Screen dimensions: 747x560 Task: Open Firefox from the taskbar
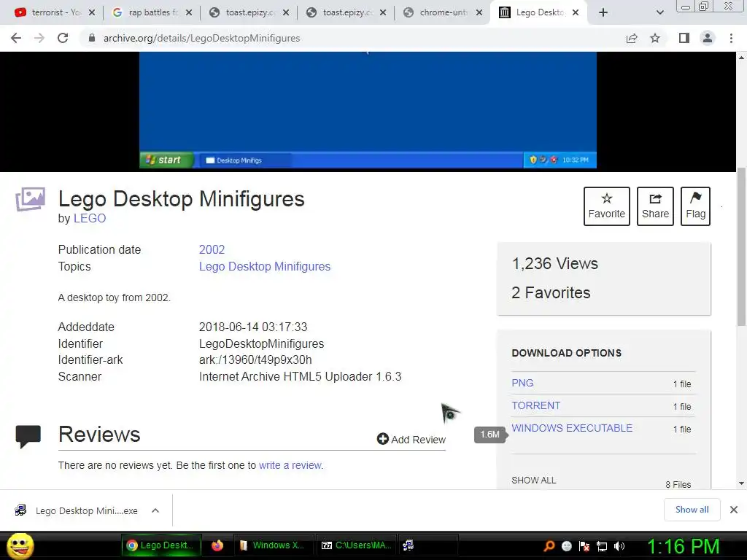click(x=217, y=545)
